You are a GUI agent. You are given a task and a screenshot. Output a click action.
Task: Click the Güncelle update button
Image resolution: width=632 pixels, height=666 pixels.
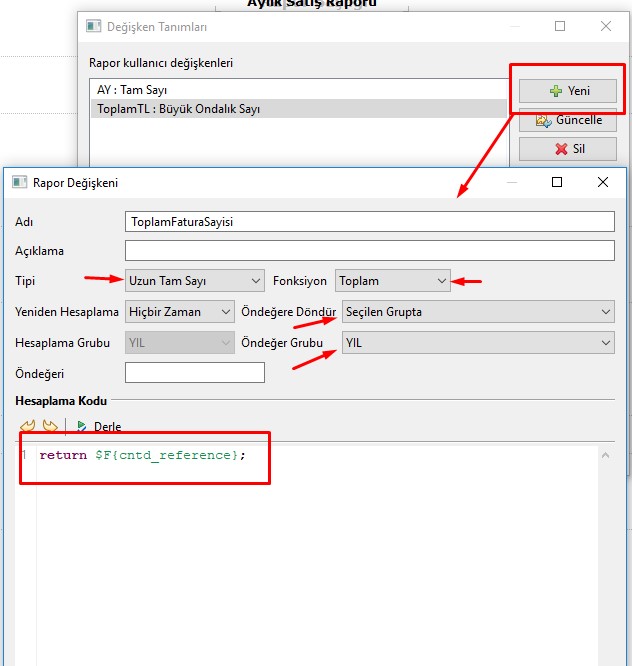[x=568, y=120]
